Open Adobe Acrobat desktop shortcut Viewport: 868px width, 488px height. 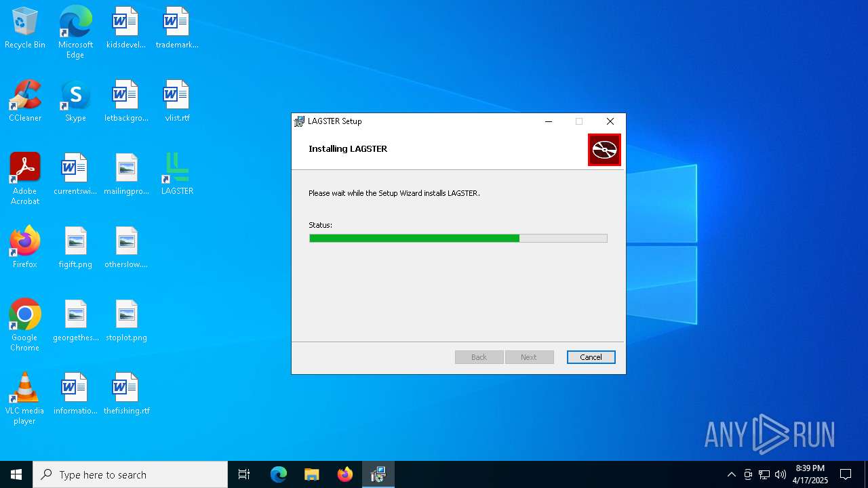point(25,179)
